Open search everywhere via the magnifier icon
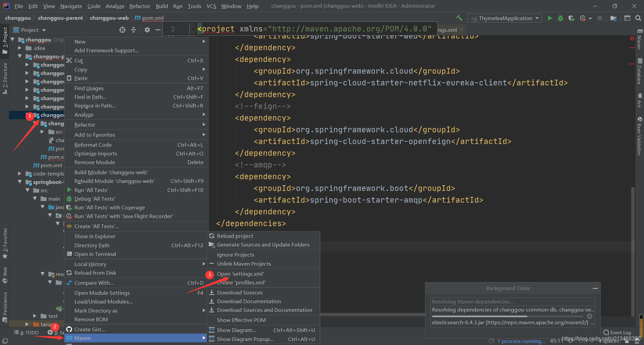 point(638,18)
